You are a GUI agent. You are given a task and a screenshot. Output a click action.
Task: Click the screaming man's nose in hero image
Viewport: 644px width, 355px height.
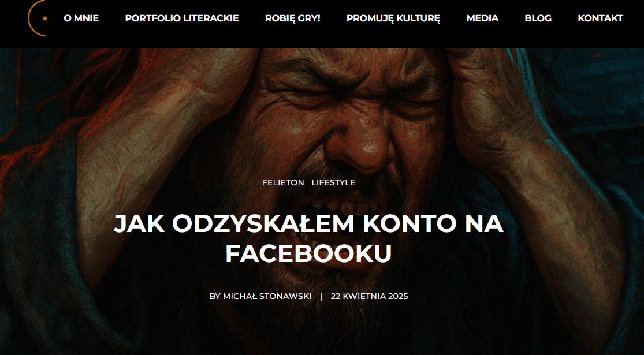358,148
